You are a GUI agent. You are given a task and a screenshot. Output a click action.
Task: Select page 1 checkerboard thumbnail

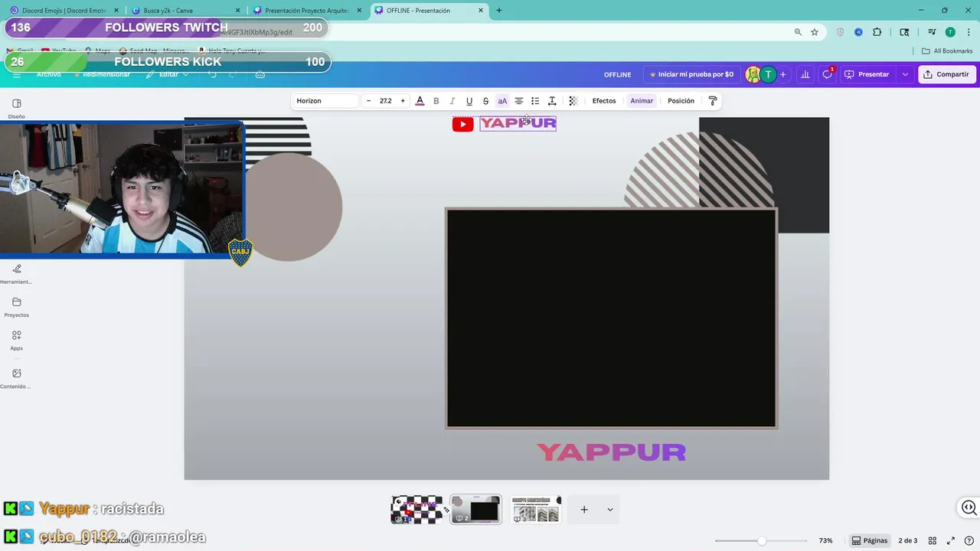pyautogui.click(x=416, y=510)
